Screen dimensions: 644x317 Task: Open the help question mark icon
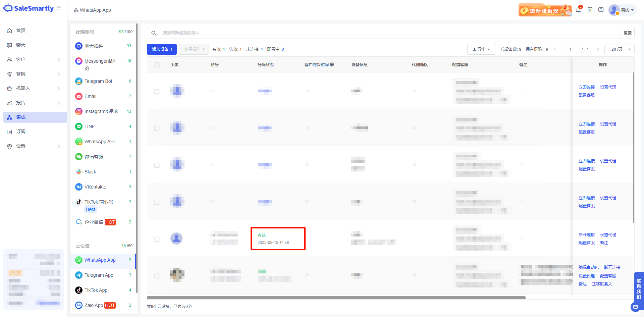coord(601,10)
